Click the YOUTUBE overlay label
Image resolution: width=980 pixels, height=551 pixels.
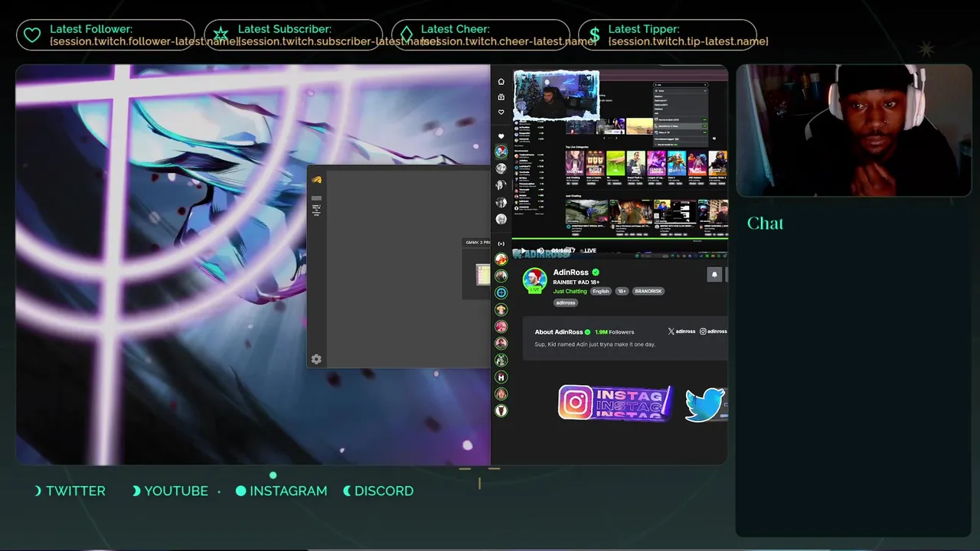[x=176, y=491]
